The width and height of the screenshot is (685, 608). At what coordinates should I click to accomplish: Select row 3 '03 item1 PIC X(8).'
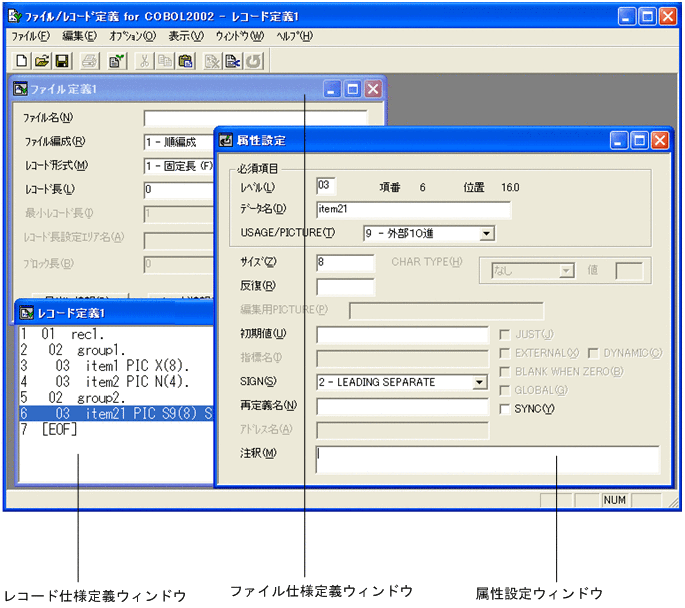[x=116, y=366]
